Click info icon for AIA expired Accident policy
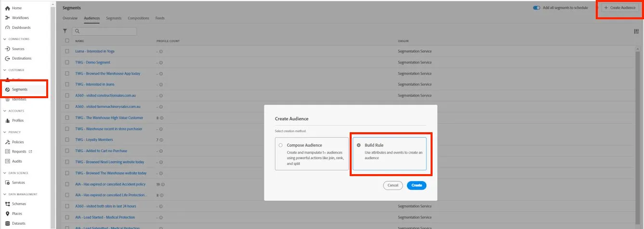 click(163, 184)
